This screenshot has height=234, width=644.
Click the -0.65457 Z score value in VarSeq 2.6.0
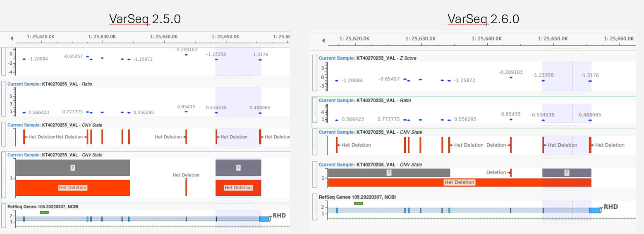(x=390, y=79)
